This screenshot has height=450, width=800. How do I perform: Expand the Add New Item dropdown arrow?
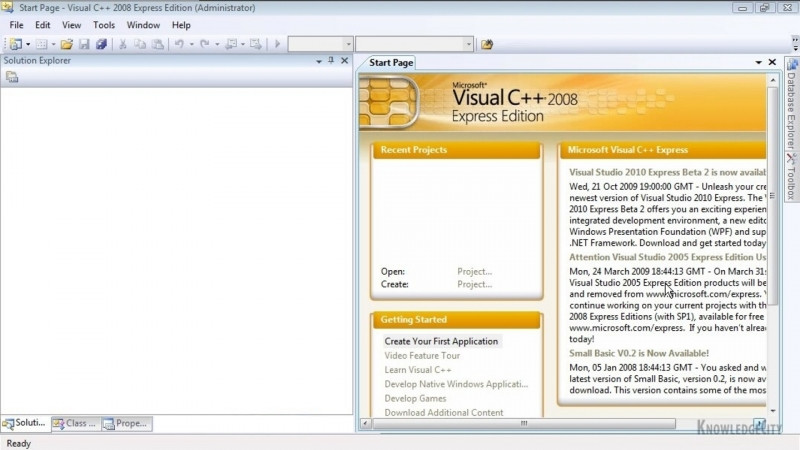tap(53, 44)
